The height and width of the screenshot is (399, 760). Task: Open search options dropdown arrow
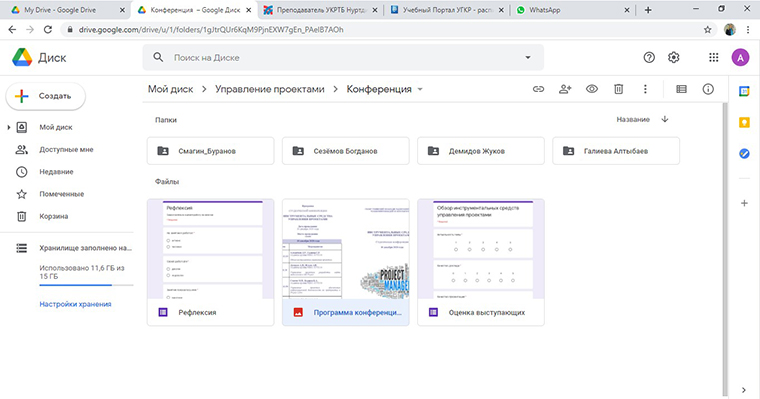[528, 58]
